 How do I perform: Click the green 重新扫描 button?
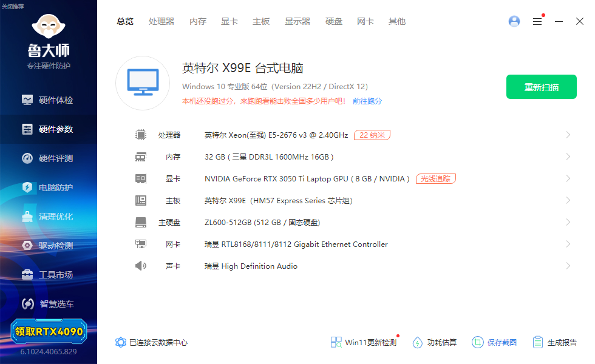coord(542,87)
